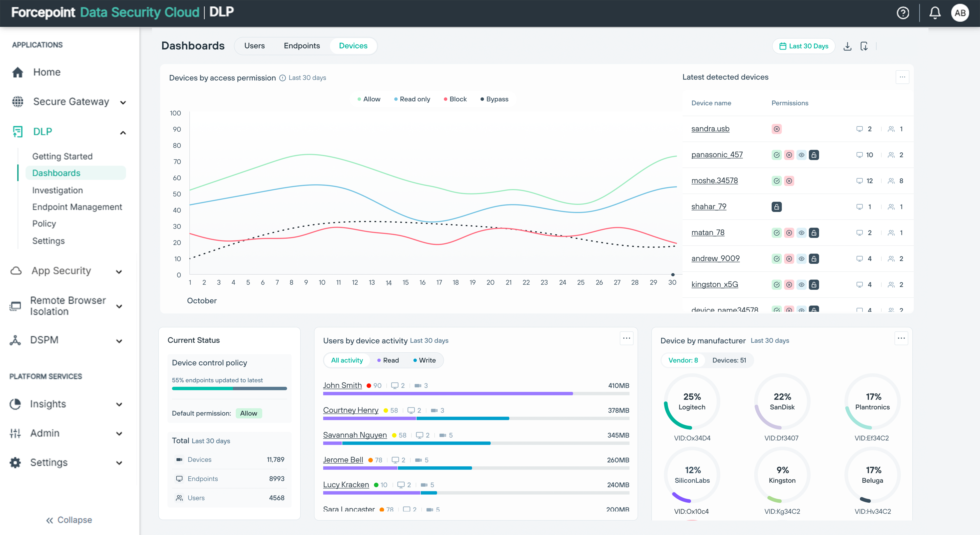
Task: Open Users by device activity options menu
Action: pos(626,338)
